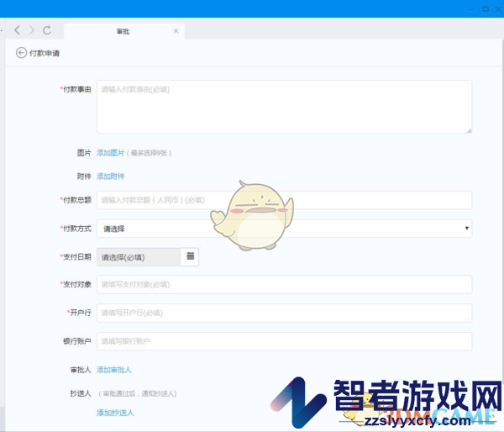Go back with the browser back arrow
The height and width of the screenshot is (432, 504).
point(18,30)
